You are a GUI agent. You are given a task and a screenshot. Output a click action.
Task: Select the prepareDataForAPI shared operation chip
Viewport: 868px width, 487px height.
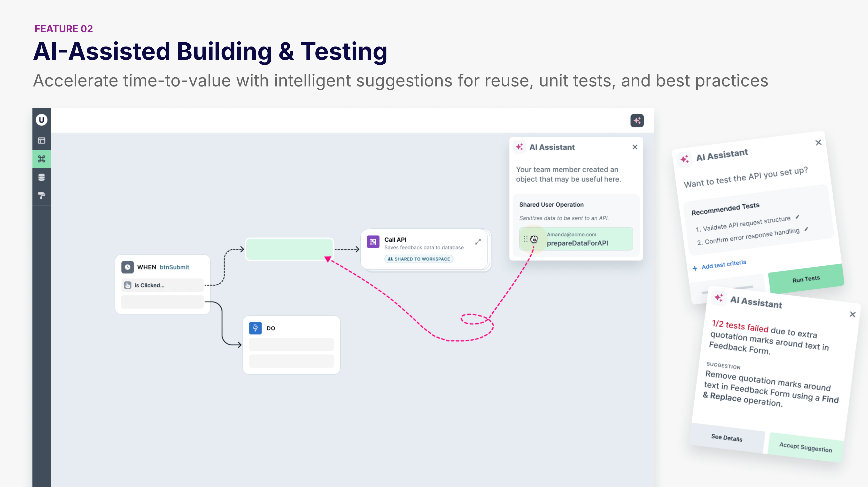point(576,239)
